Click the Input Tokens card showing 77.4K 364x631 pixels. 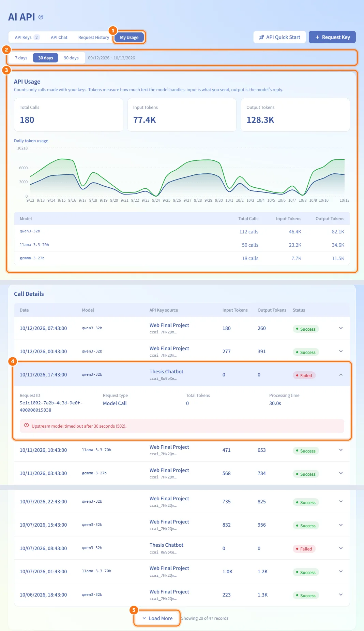182,115
